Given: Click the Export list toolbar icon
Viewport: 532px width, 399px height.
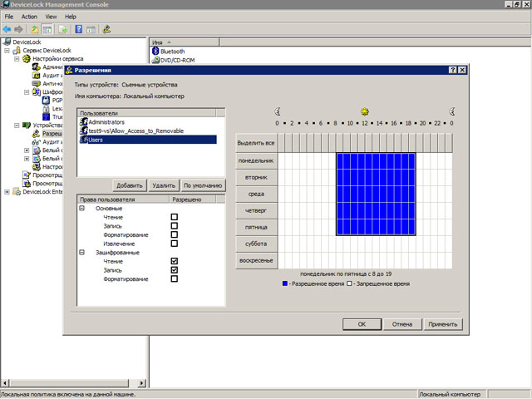Looking at the screenshot, I should coord(63,29).
